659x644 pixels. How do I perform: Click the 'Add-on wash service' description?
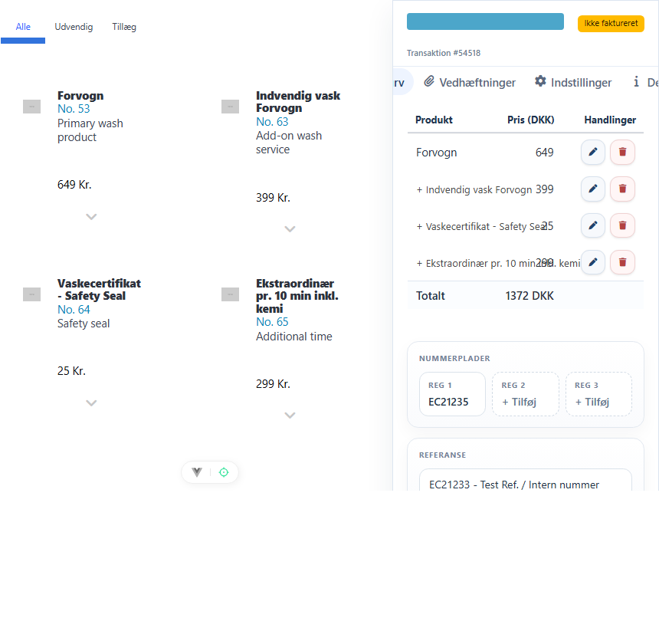click(x=289, y=143)
